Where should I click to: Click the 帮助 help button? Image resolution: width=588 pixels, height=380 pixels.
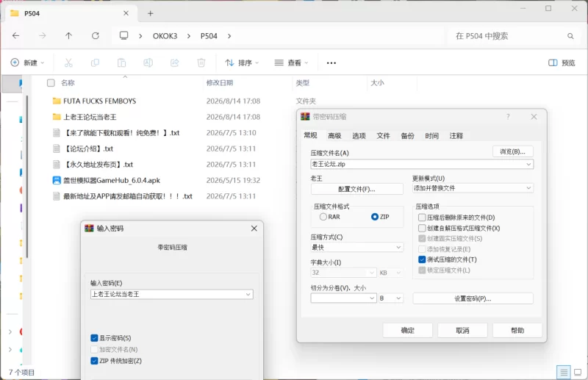[x=517, y=331]
